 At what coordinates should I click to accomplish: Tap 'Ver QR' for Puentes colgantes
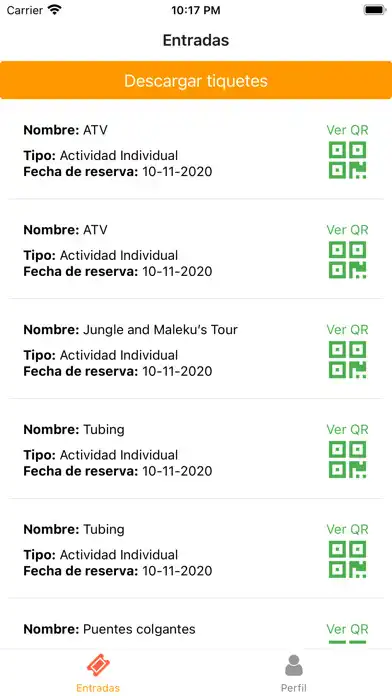pyautogui.click(x=348, y=629)
